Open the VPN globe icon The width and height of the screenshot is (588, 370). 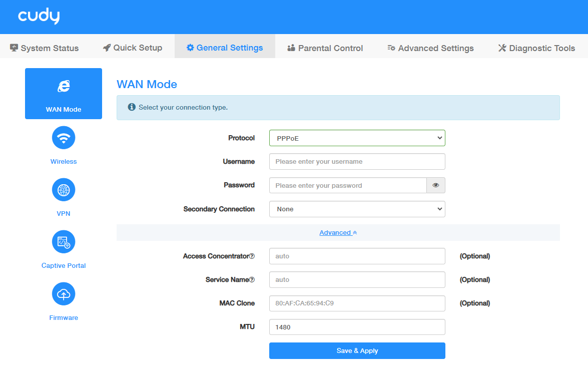64,190
